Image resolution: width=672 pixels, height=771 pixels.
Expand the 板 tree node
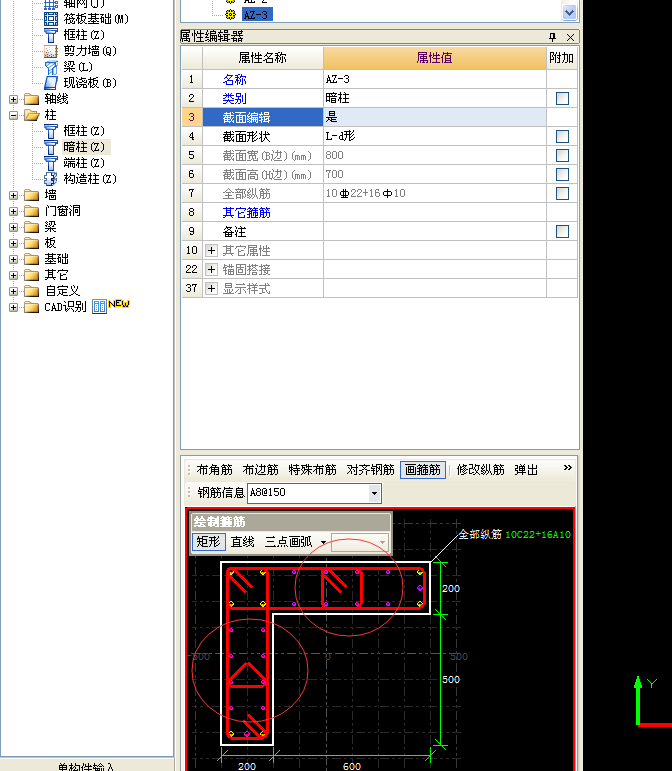[13, 243]
